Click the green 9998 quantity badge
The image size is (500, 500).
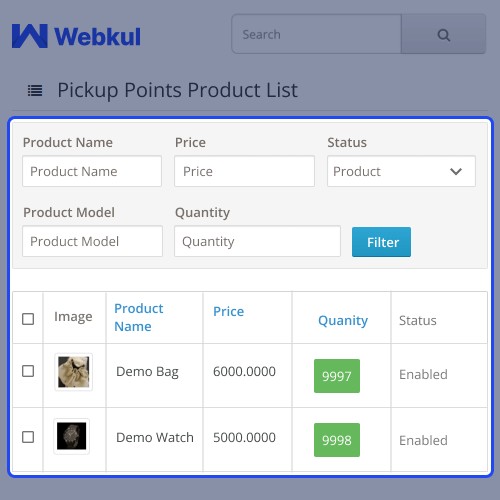[x=337, y=440]
